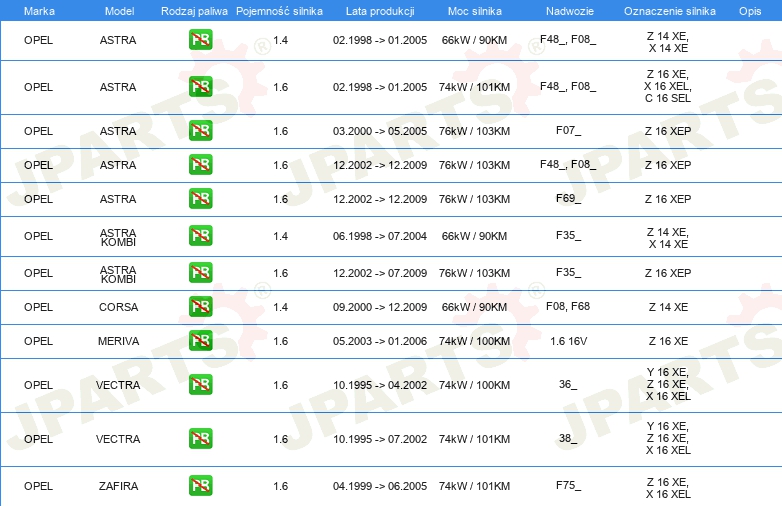Click the Marka column header
This screenshot has height=506, width=782.
click(x=39, y=11)
